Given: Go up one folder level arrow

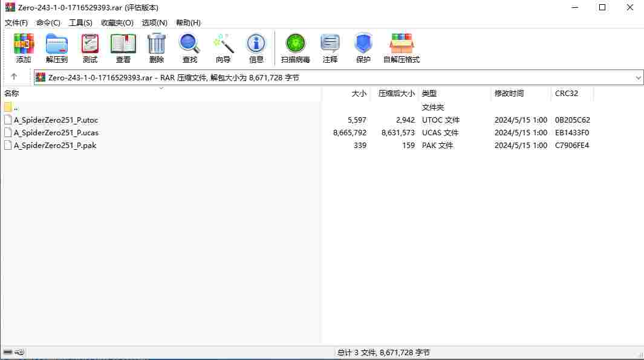Looking at the screenshot, I should pyautogui.click(x=14, y=77).
